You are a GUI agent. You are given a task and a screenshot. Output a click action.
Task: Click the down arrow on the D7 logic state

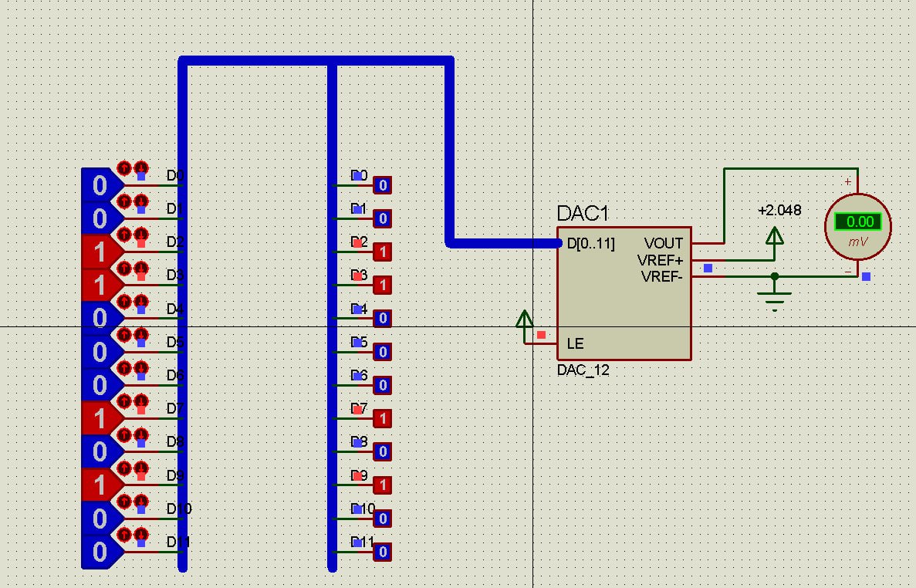point(140,401)
